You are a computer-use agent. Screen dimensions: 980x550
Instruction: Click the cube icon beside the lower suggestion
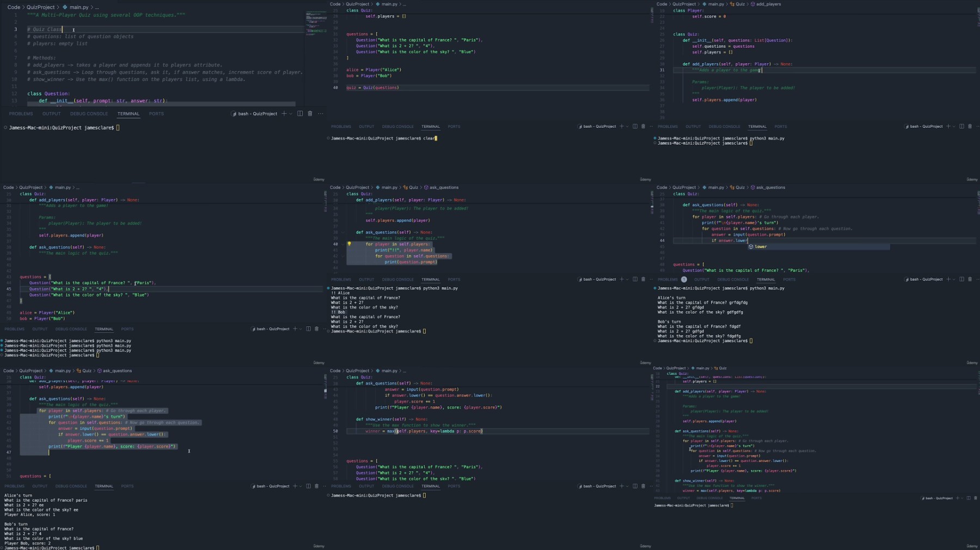point(751,247)
